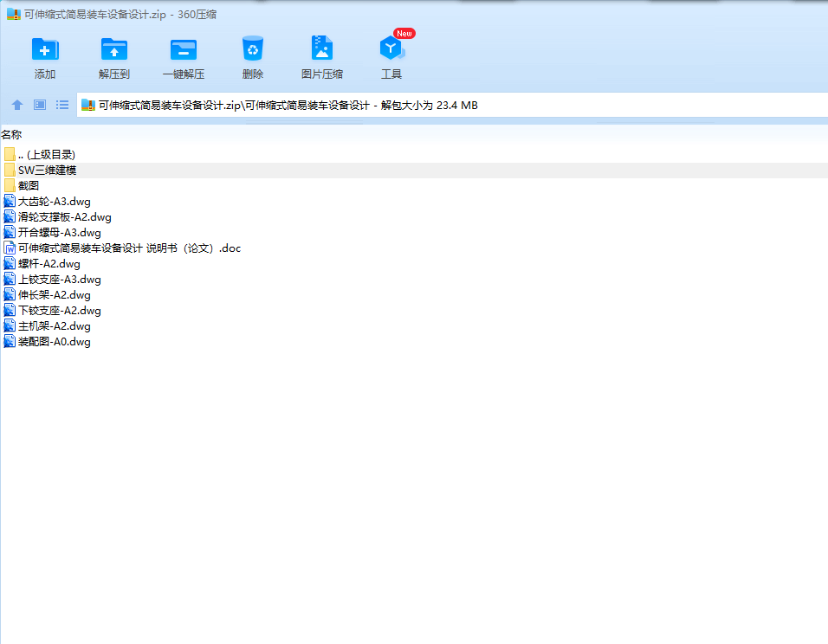The width and height of the screenshot is (828, 644).
Task: Click the folder icon beside 截图
Action: coord(10,185)
